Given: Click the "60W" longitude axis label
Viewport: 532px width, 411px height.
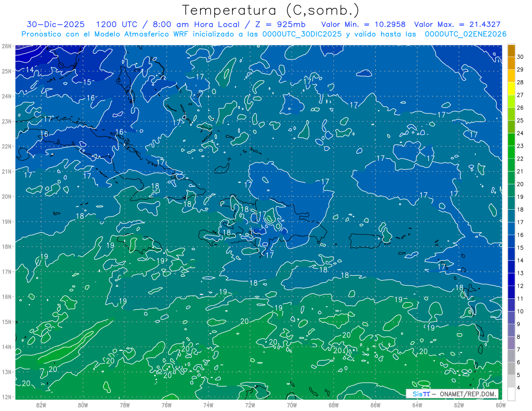Looking at the screenshot, I should (500, 405).
